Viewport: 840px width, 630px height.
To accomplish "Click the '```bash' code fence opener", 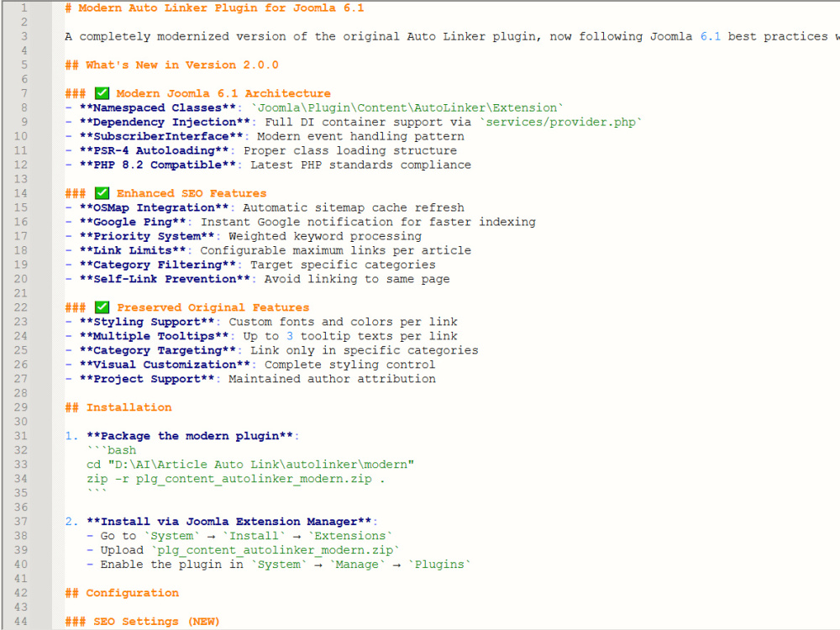I will tap(112, 450).
